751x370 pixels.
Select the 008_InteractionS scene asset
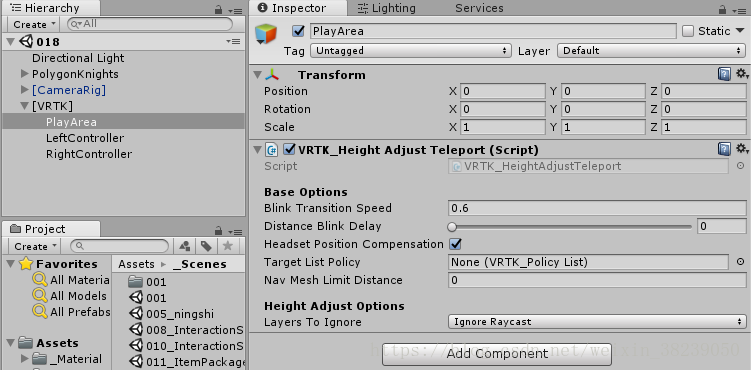tap(187, 330)
